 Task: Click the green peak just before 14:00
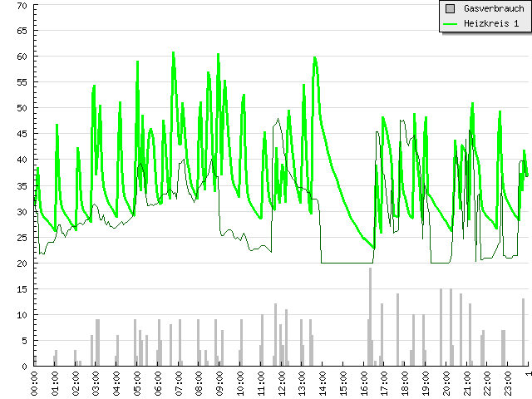coord(315,58)
